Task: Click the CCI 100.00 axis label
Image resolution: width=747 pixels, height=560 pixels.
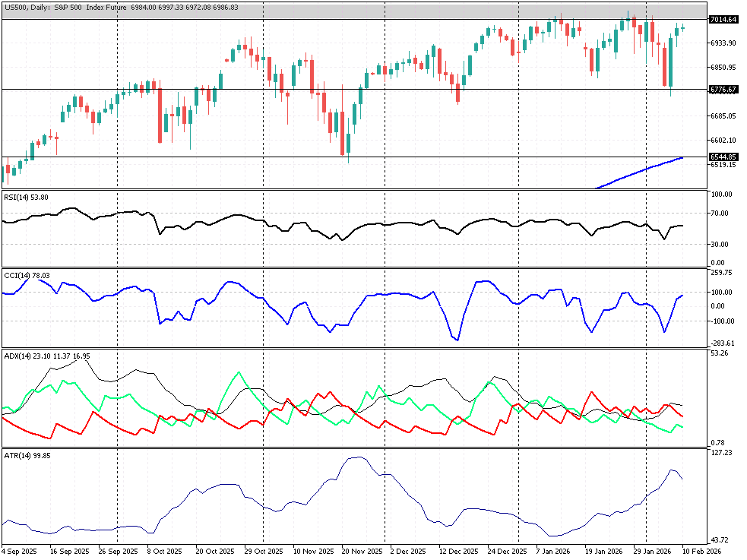Action: [721, 292]
